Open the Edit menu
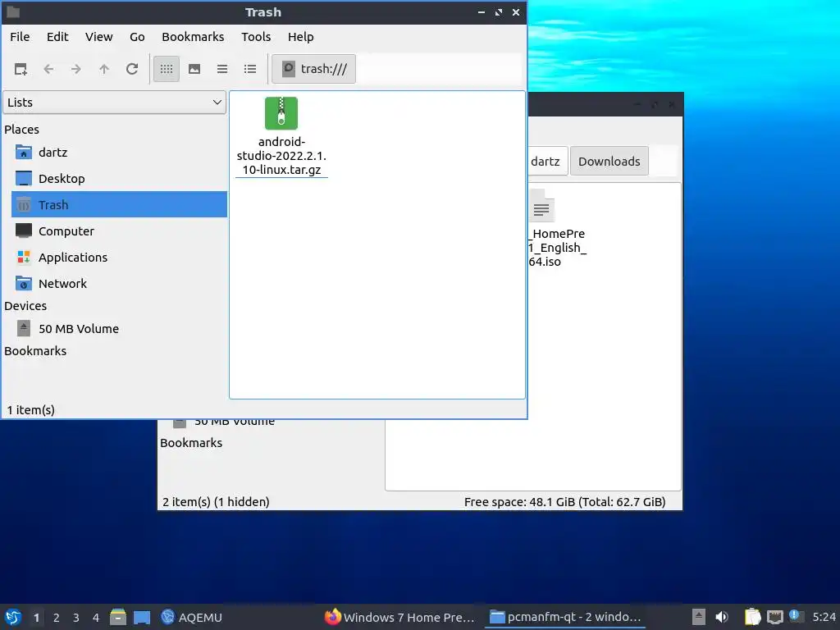The width and height of the screenshot is (840, 630). [57, 37]
